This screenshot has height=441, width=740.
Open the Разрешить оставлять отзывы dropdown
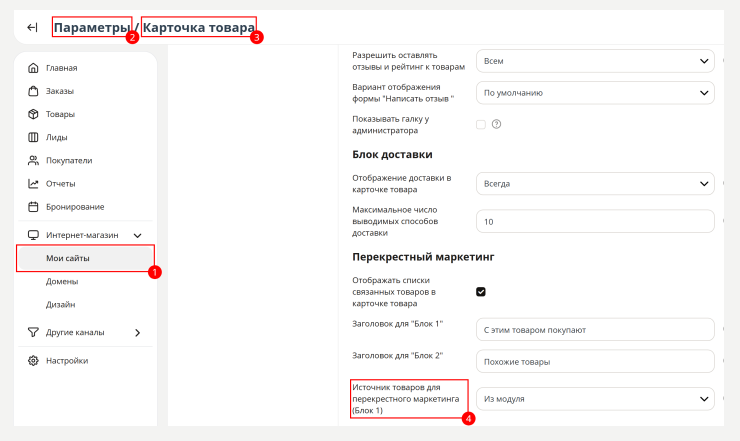click(595, 61)
